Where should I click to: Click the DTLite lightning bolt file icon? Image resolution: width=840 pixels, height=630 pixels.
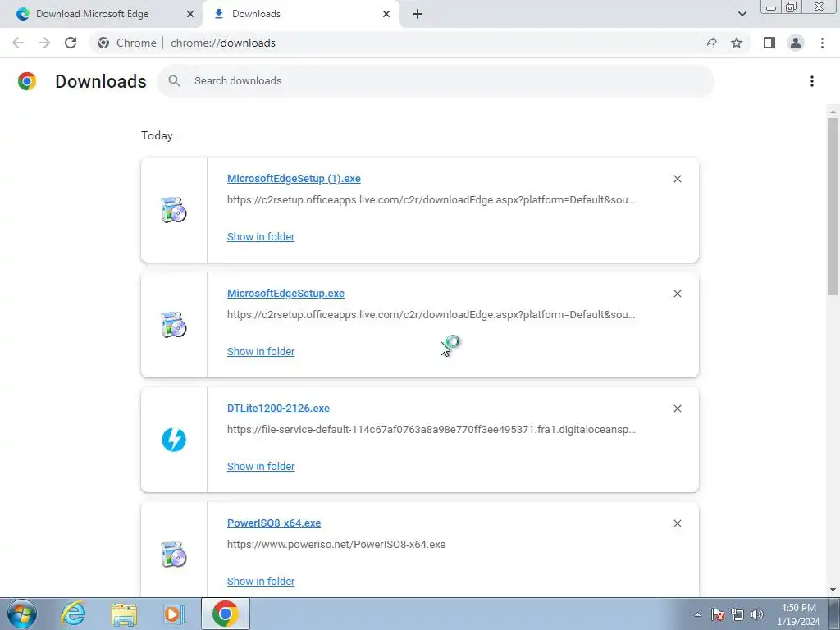point(174,440)
